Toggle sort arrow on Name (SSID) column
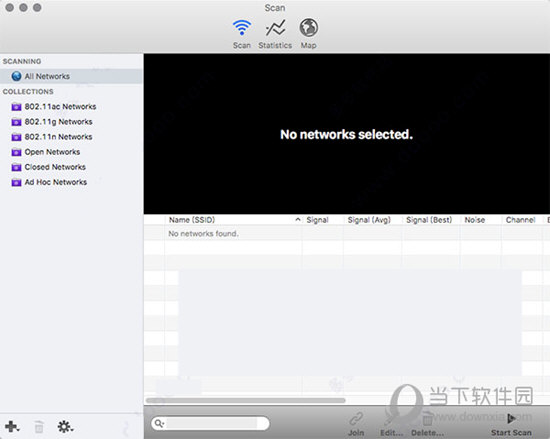Image resolution: width=550 pixels, height=439 pixels. [x=298, y=220]
